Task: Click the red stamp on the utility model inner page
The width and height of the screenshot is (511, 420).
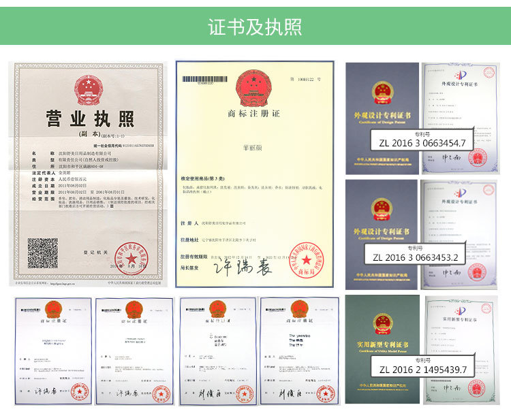Action: (x=477, y=388)
